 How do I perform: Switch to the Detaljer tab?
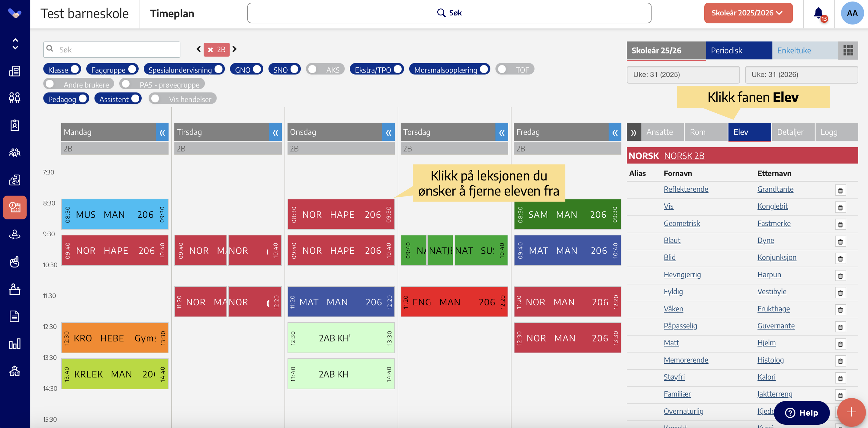coord(793,132)
